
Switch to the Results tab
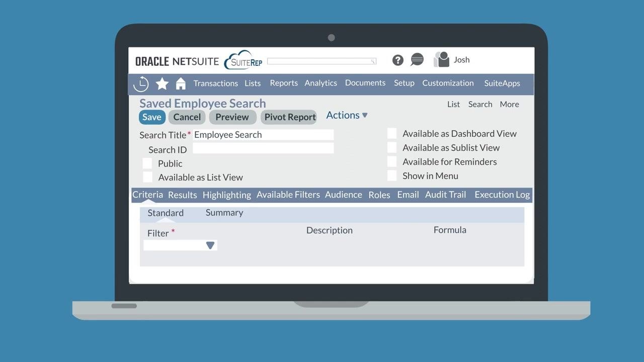click(182, 195)
